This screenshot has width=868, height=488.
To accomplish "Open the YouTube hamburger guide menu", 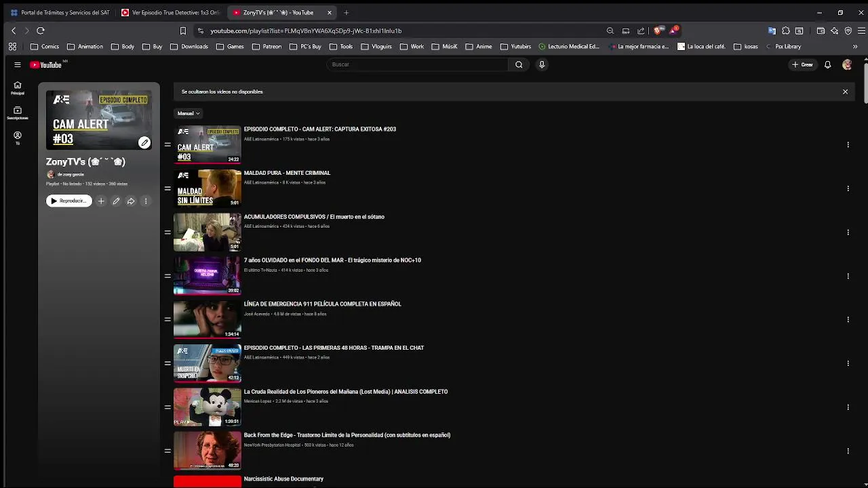I will click(x=17, y=64).
